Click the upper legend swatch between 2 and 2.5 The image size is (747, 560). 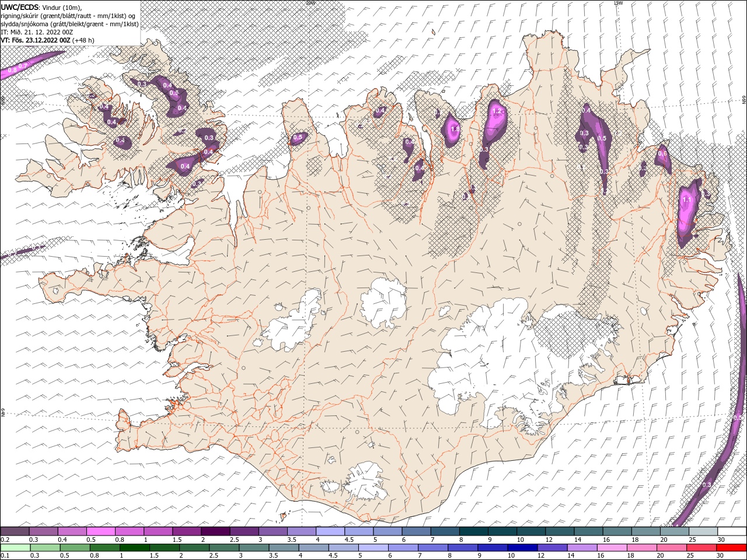[215, 531]
